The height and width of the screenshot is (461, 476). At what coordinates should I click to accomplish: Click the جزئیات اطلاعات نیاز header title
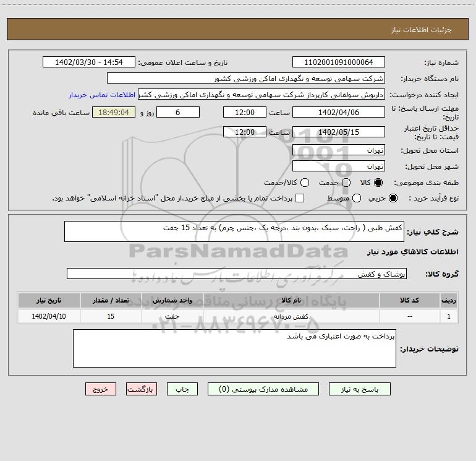point(422,30)
